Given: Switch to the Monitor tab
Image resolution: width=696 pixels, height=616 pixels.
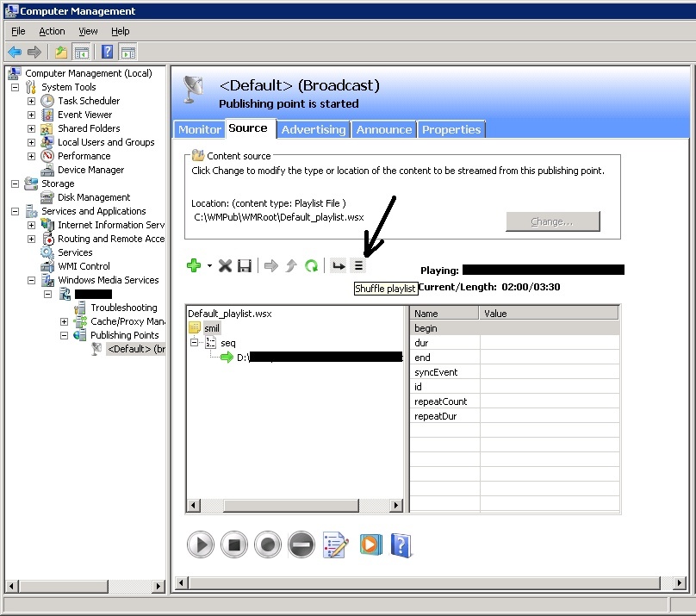Looking at the screenshot, I should pyautogui.click(x=199, y=129).
